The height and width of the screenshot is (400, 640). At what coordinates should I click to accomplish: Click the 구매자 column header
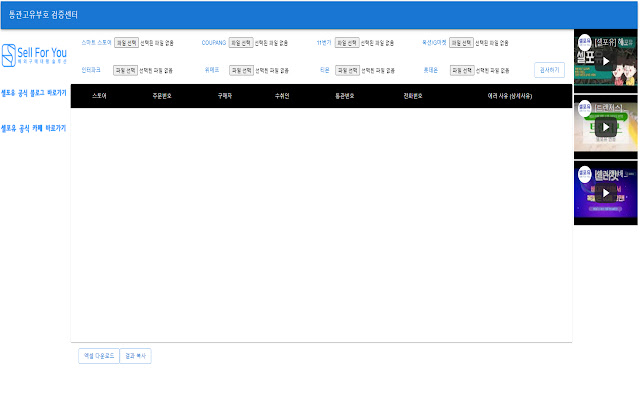225,96
